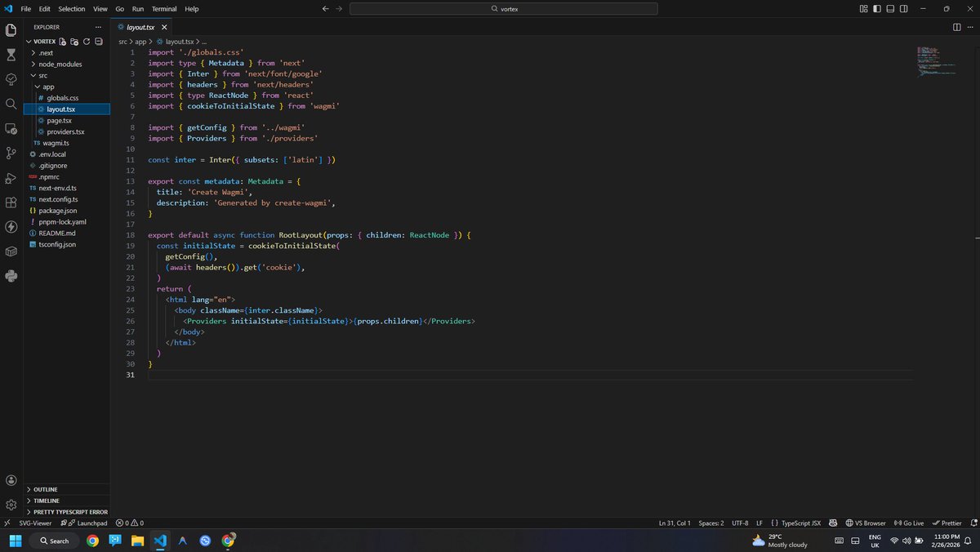Image resolution: width=980 pixels, height=552 pixels.
Task: Open errors and warnings counter in status bar
Action: coord(130,523)
